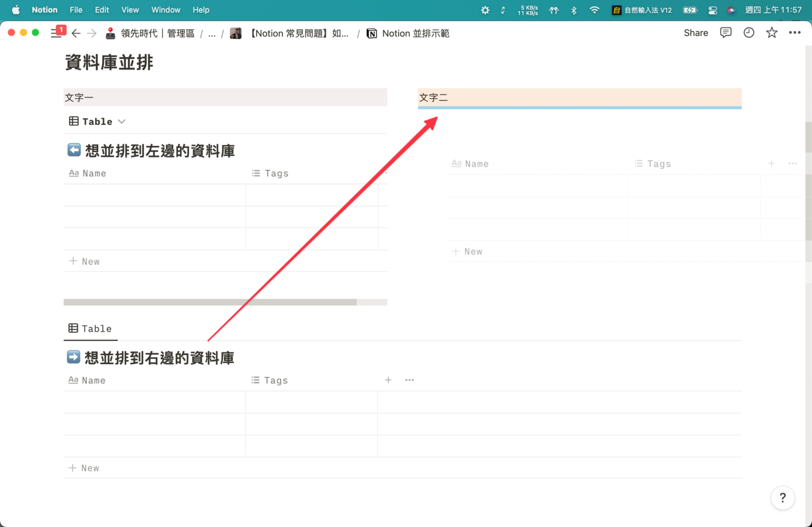Click the Aa icon on the Name column
This screenshot has height=527, width=812.
pos(73,173)
